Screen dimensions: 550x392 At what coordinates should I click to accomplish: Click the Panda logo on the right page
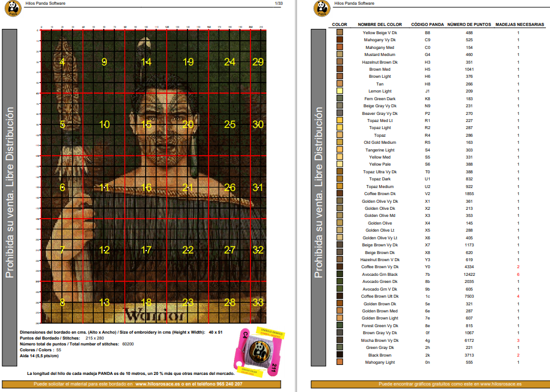tap(321, 9)
